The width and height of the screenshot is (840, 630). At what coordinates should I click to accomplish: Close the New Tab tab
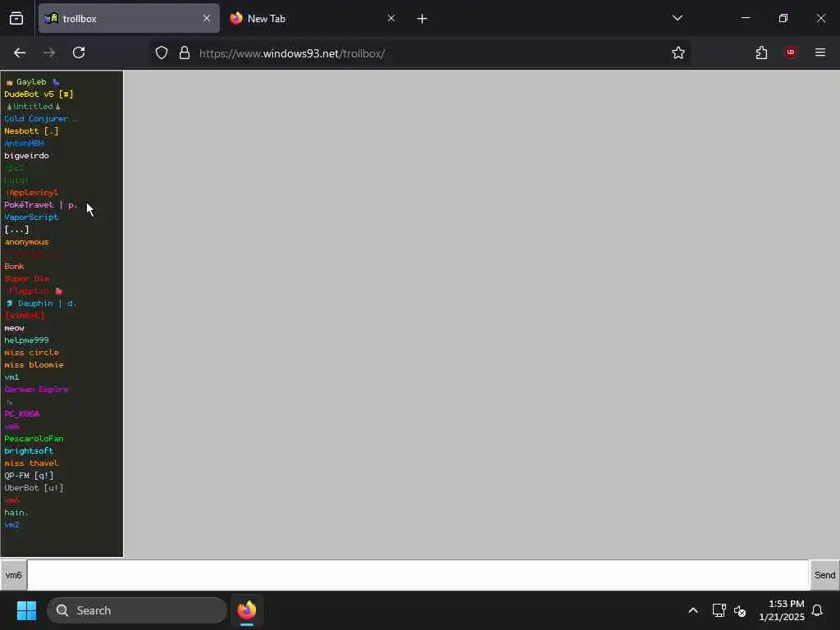391,18
